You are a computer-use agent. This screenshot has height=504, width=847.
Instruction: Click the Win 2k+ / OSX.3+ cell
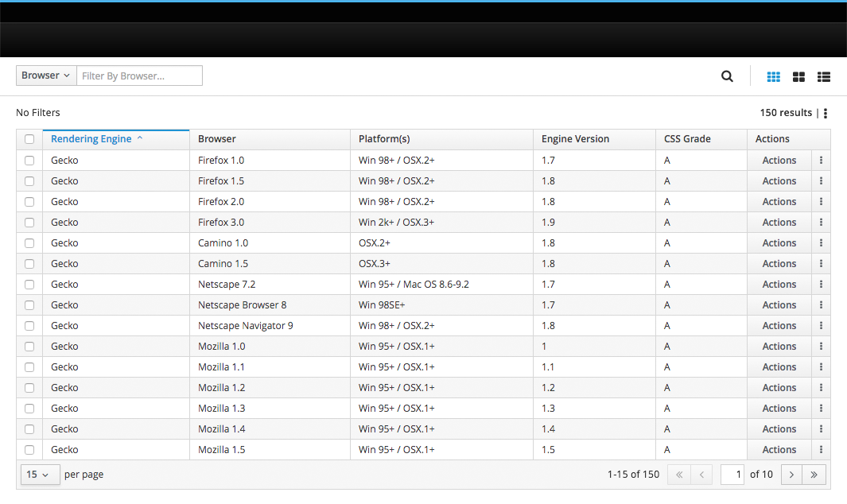pos(442,222)
